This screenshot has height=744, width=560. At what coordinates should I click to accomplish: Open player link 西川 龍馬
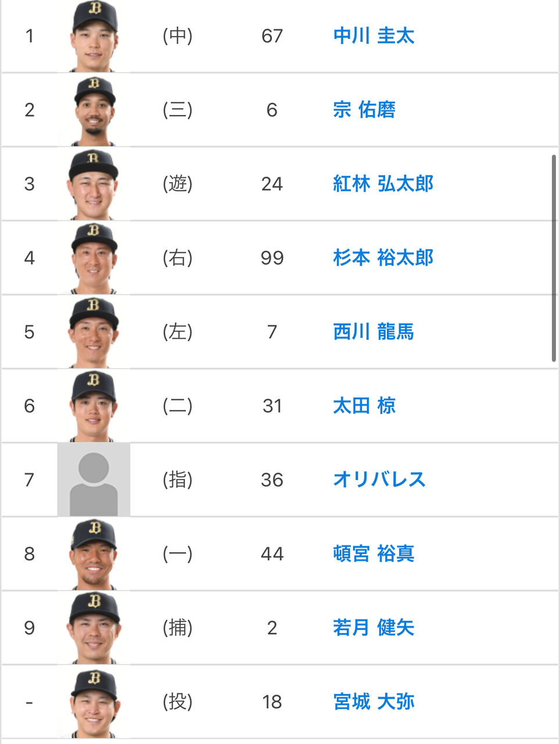pos(374,332)
